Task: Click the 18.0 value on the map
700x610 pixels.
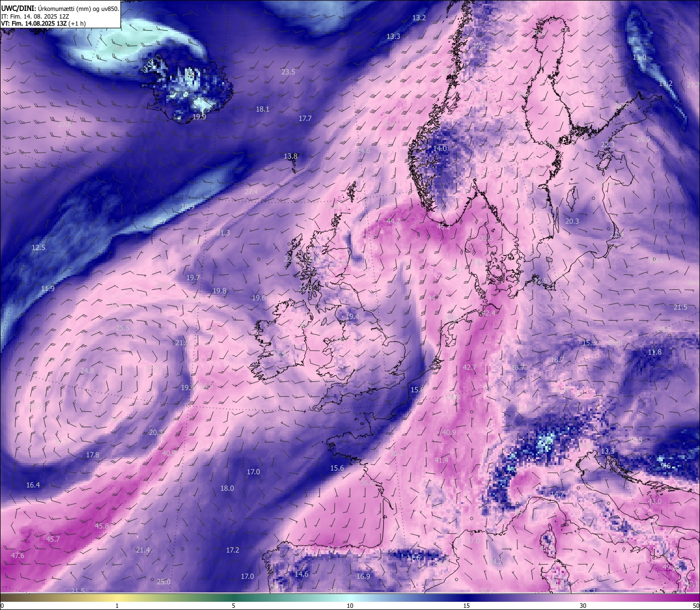Action: click(x=227, y=489)
